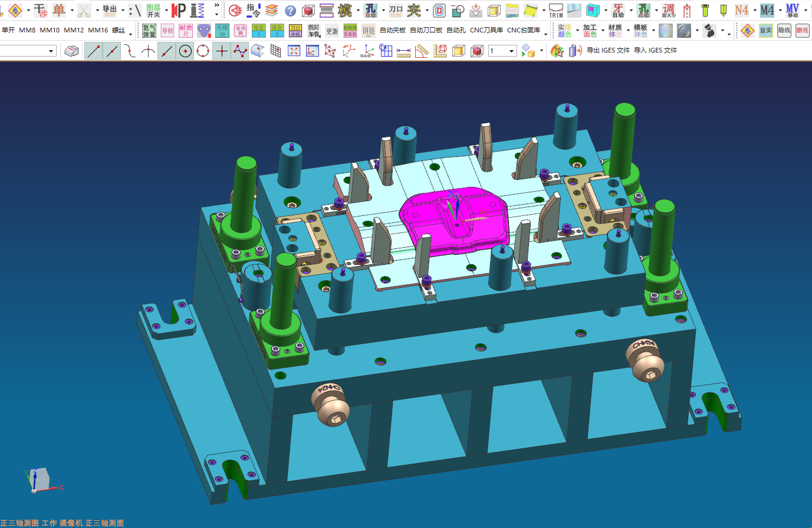Click the 钢链 steel chain icon
812x528 pixels.
(369, 31)
